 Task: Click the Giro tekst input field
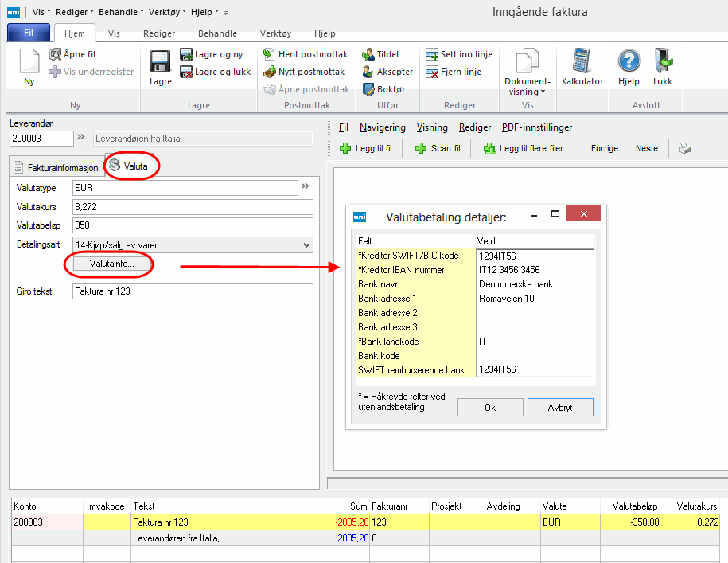[192, 291]
